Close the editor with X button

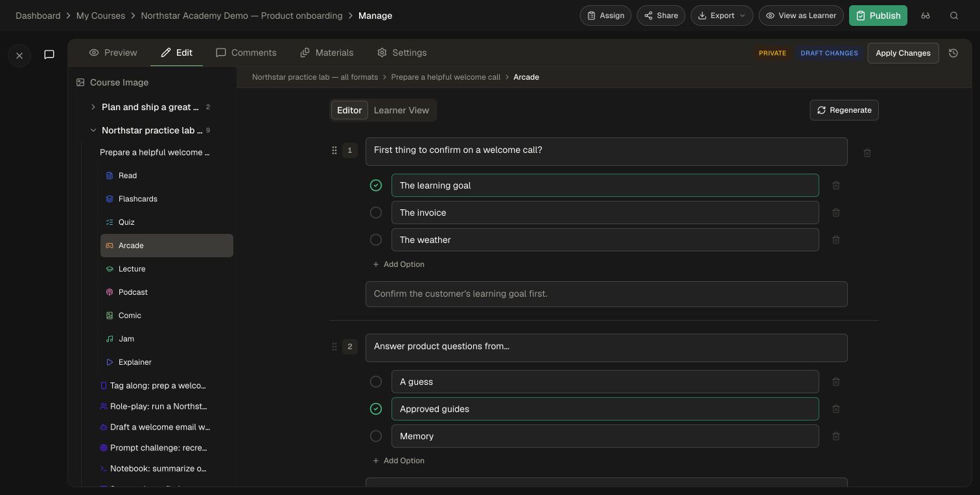19,56
